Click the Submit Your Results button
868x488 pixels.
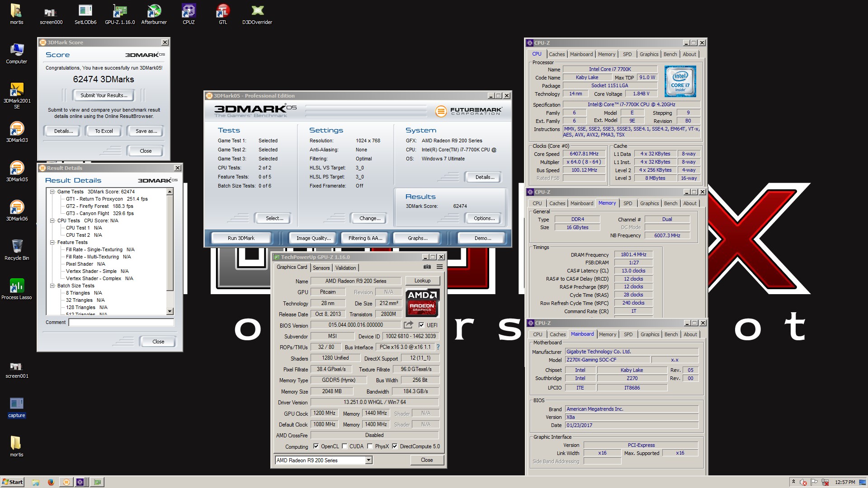click(104, 95)
